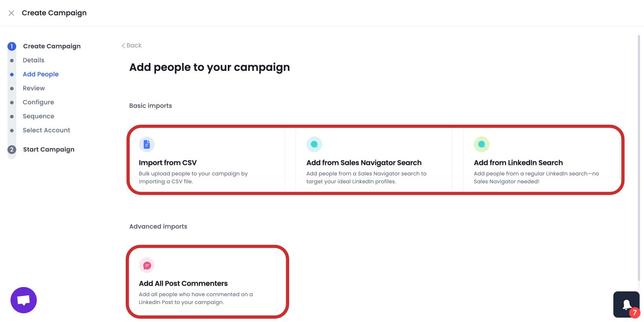The image size is (644, 322).
Task: Open the notification bell with 7 alerts
Action: coord(626,304)
